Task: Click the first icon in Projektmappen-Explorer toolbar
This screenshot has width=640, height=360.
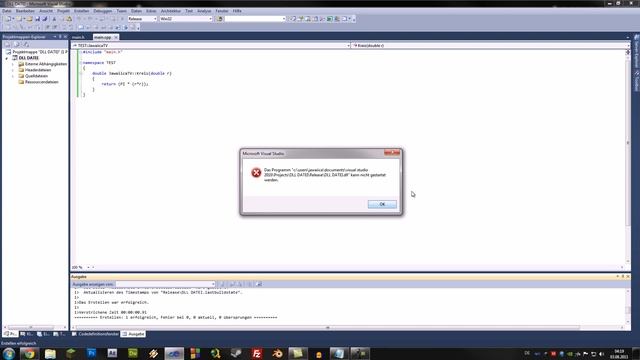Action: tap(7, 44)
